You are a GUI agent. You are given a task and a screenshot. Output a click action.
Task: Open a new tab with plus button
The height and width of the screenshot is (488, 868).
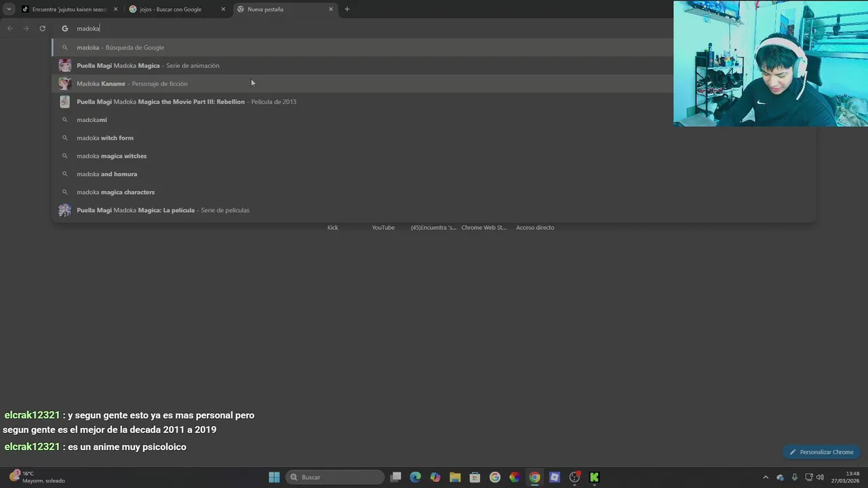tap(347, 9)
